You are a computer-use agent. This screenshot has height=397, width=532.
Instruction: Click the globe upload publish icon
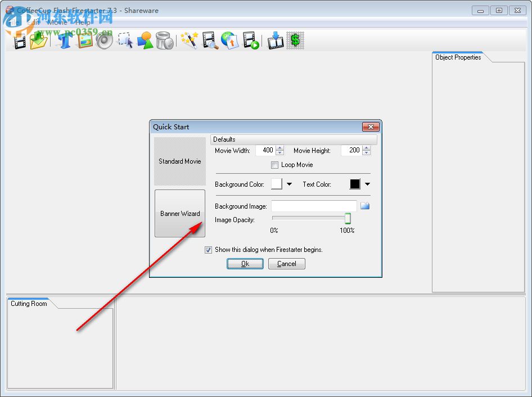[229, 40]
